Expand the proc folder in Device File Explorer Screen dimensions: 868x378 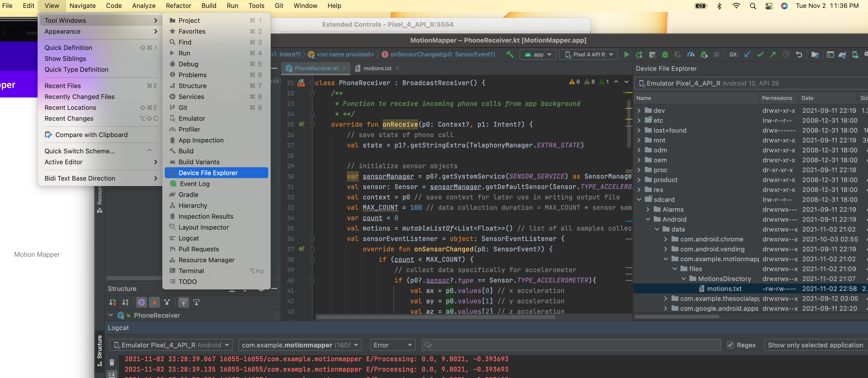tap(639, 170)
